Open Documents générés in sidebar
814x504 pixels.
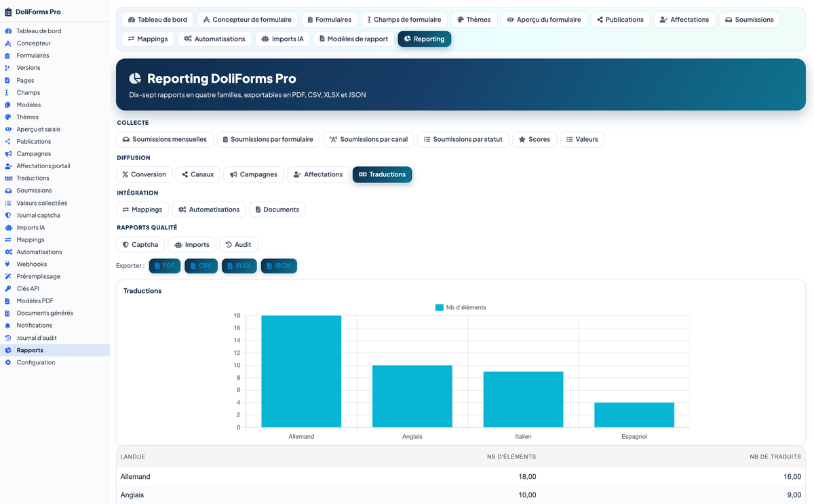[45, 313]
